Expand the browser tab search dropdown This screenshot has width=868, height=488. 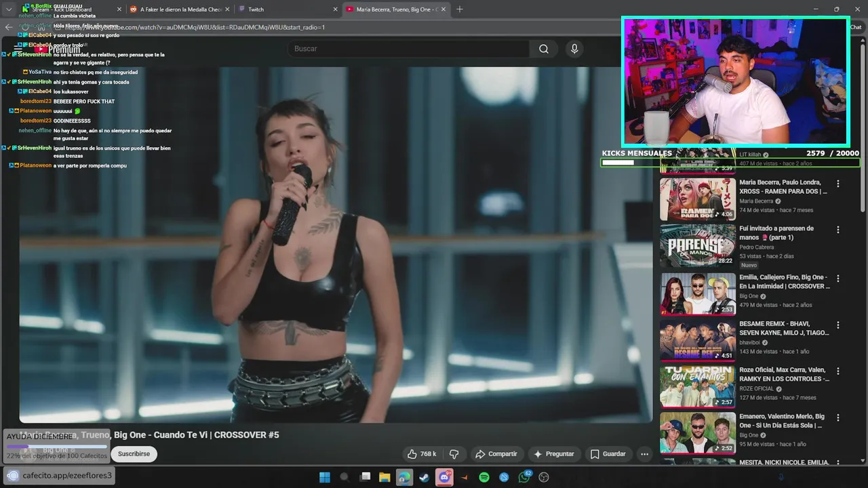point(9,9)
